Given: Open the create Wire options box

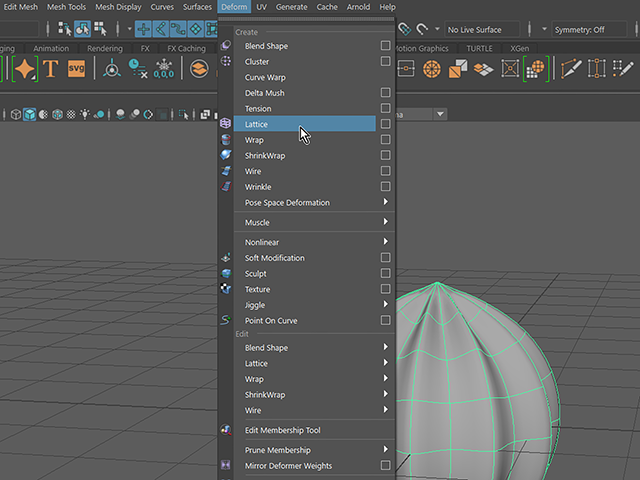Looking at the screenshot, I should (x=385, y=171).
